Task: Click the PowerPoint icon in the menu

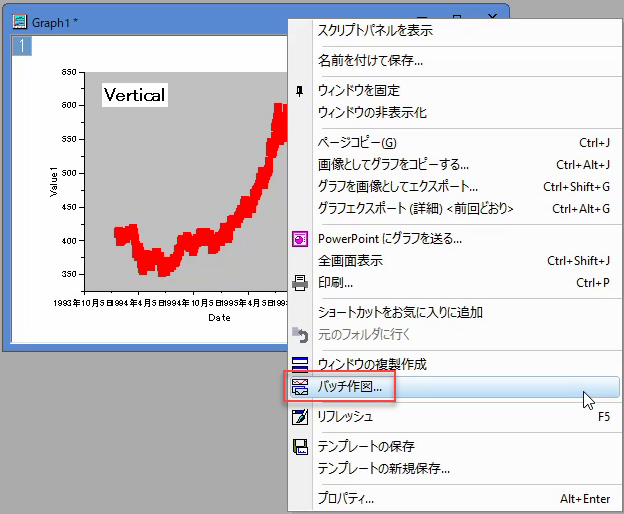Action: tap(300, 239)
